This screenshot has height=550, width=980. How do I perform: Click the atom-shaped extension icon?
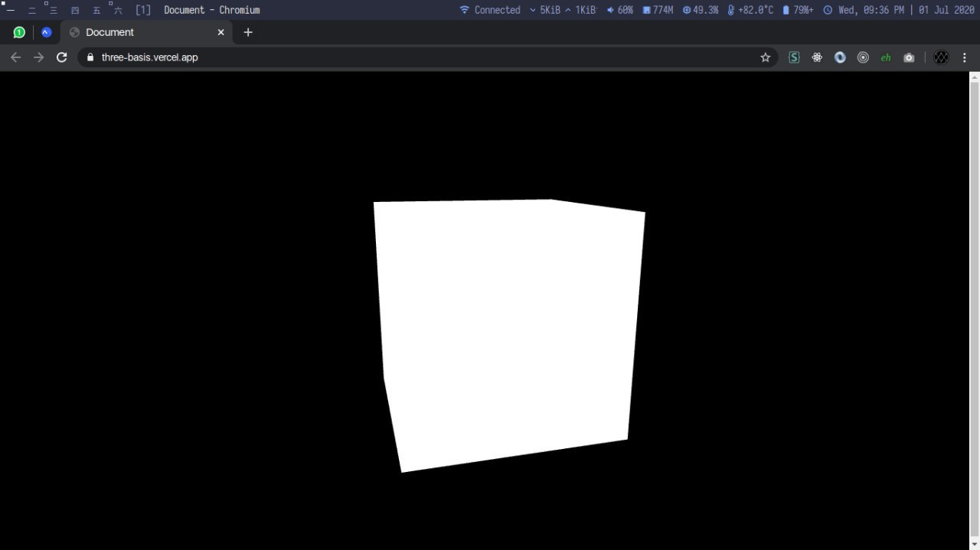click(817, 57)
